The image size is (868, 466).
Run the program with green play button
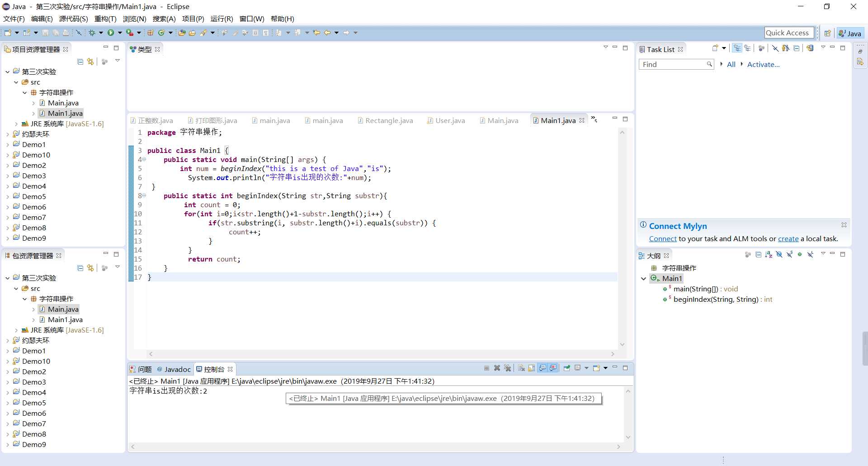pyautogui.click(x=110, y=33)
